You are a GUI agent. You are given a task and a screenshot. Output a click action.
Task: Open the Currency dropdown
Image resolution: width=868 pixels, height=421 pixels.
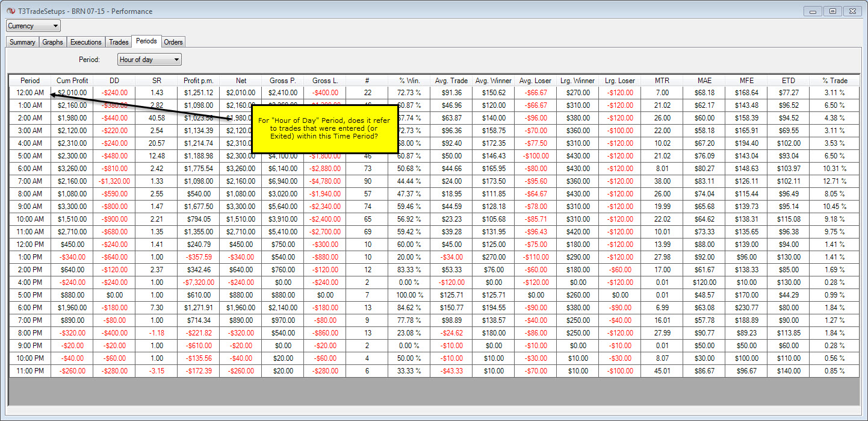pyautogui.click(x=33, y=26)
